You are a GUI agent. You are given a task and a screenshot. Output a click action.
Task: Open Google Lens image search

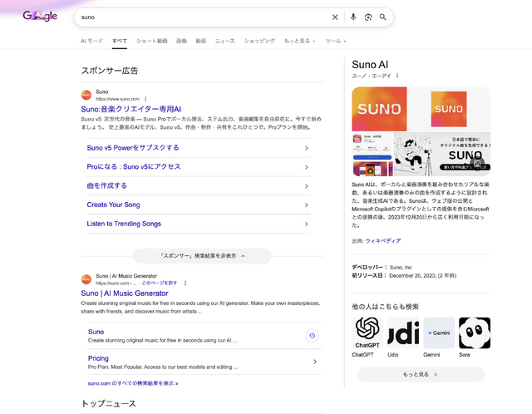[x=367, y=17]
